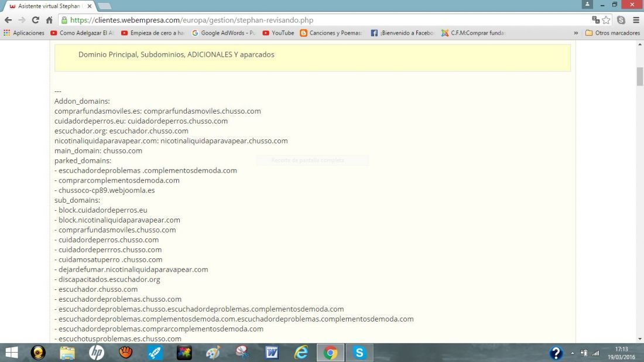644x362 pixels.
Task: Open the orange hand icon app
Action: tap(126, 353)
